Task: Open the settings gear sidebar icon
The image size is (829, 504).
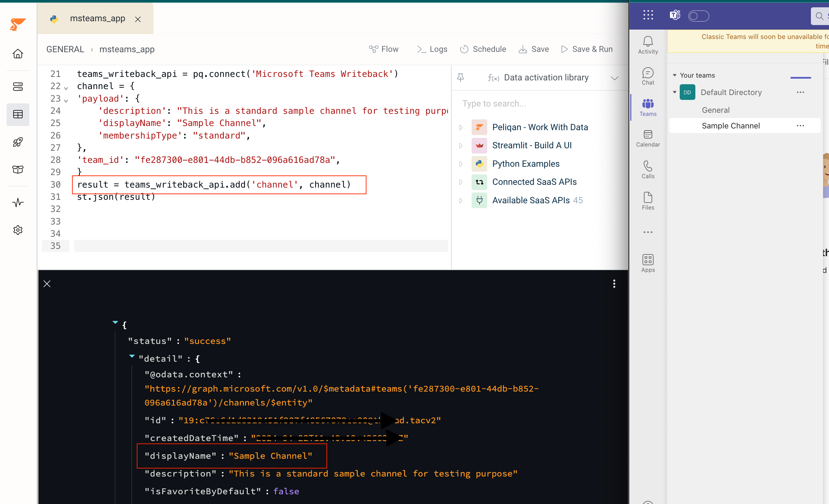Action: (18, 230)
